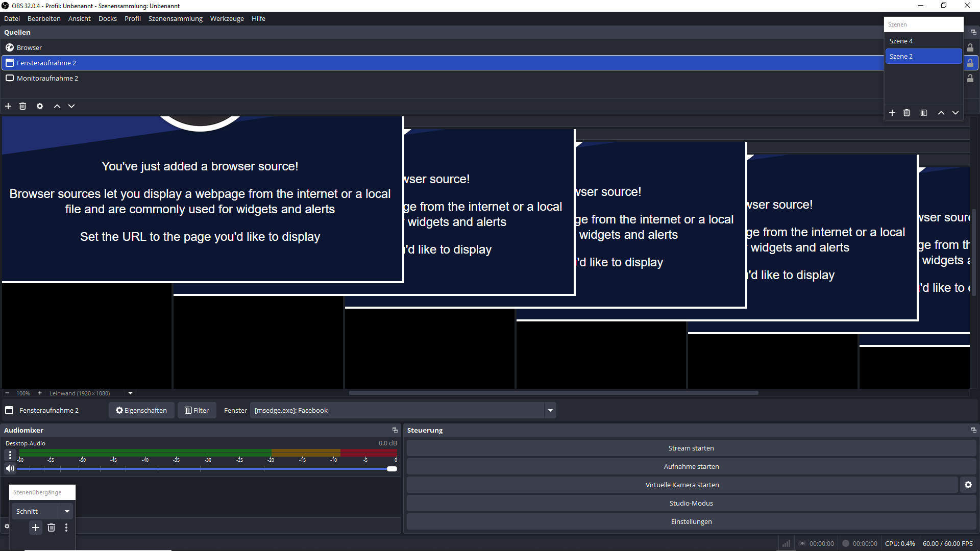980x551 pixels.
Task: Open the Werkzeuge menu
Action: tap(227, 18)
